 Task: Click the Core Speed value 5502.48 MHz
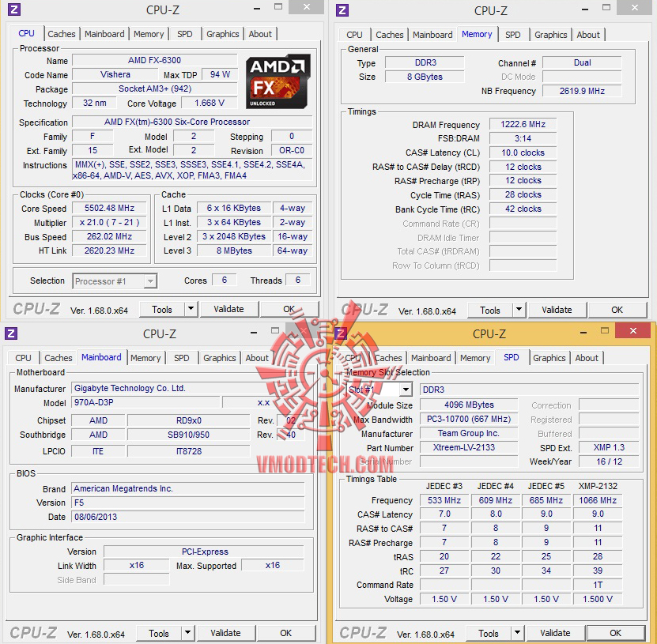109,208
